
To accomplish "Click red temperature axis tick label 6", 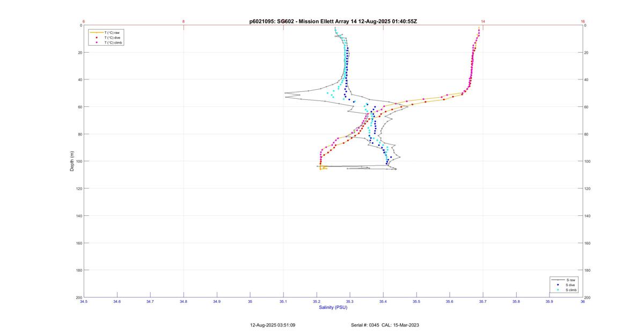I will (84, 21).
